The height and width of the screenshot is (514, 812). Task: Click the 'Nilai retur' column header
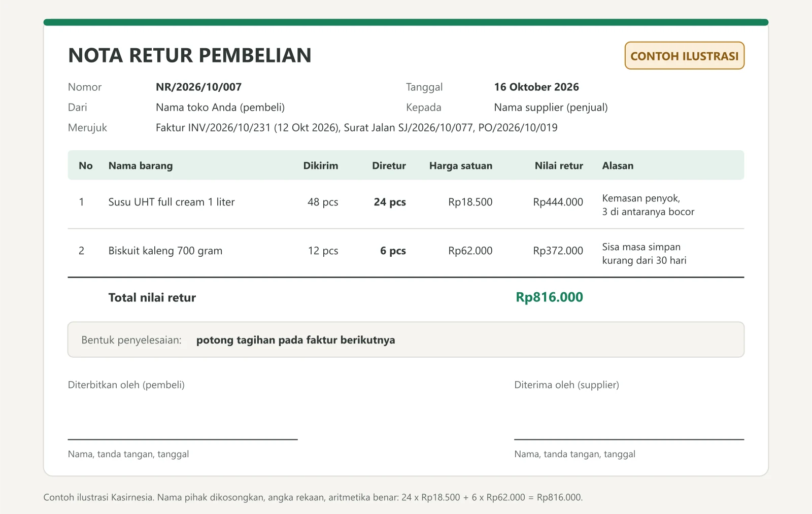(x=559, y=165)
